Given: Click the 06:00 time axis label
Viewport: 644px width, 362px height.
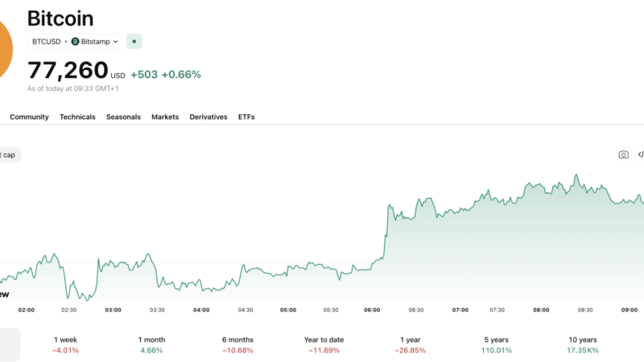Looking at the screenshot, I should [x=372, y=310].
